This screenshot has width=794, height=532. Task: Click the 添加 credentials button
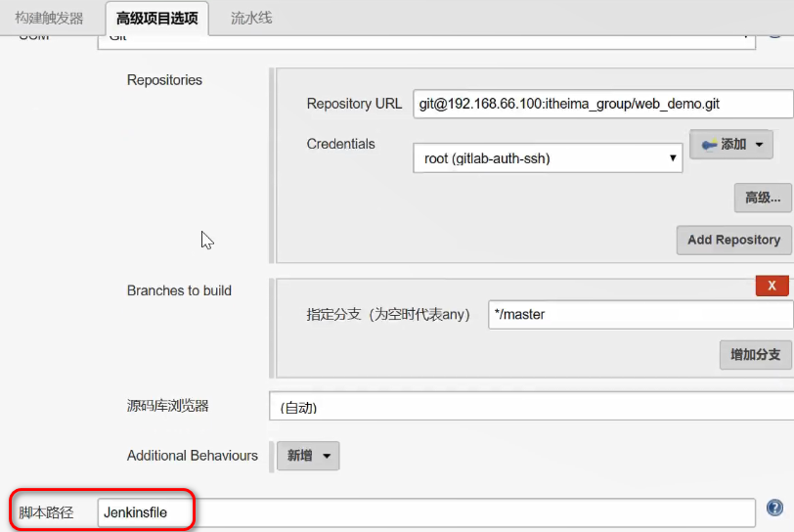731,145
